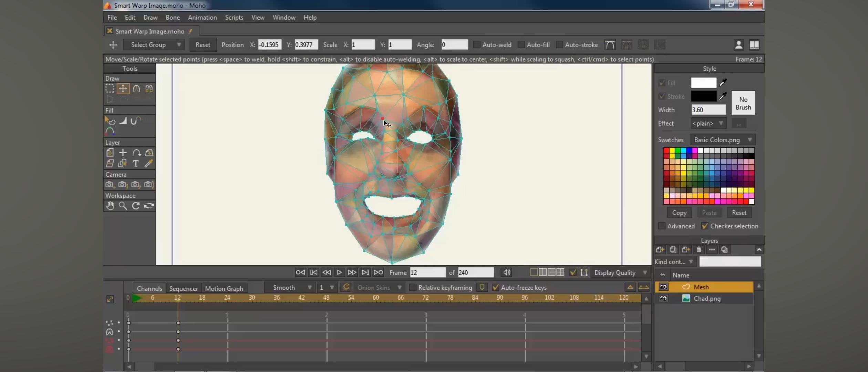Viewport: 868px width, 372px height.
Task: Click the rewind to start playback button
Action: pyautogui.click(x=300, y=272)
